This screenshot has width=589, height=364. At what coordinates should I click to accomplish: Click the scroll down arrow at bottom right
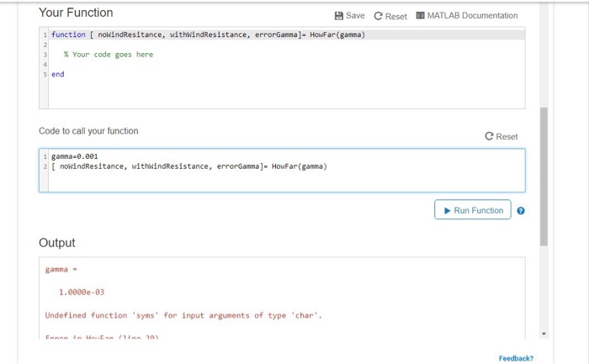tap(544, 334)
